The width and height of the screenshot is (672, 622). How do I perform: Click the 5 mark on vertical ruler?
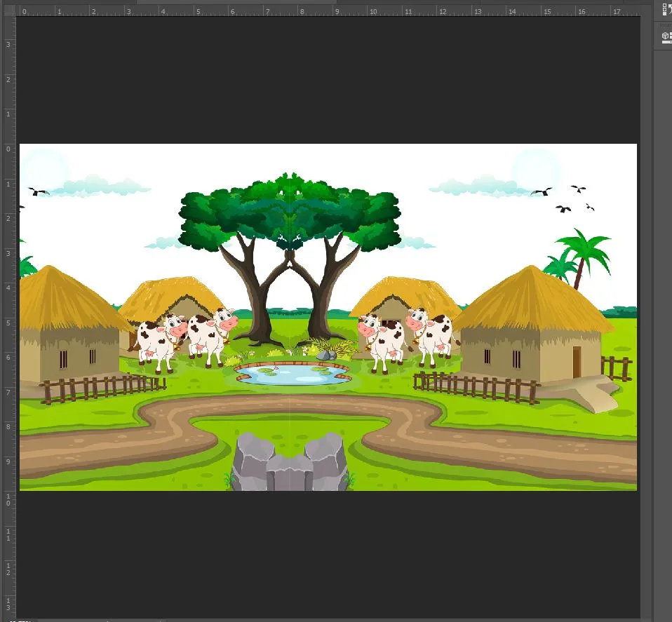tap(8, 323)
